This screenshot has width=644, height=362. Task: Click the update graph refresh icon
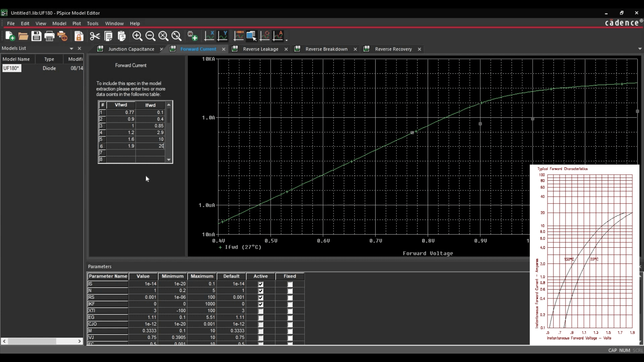click(x=265, y=36)
